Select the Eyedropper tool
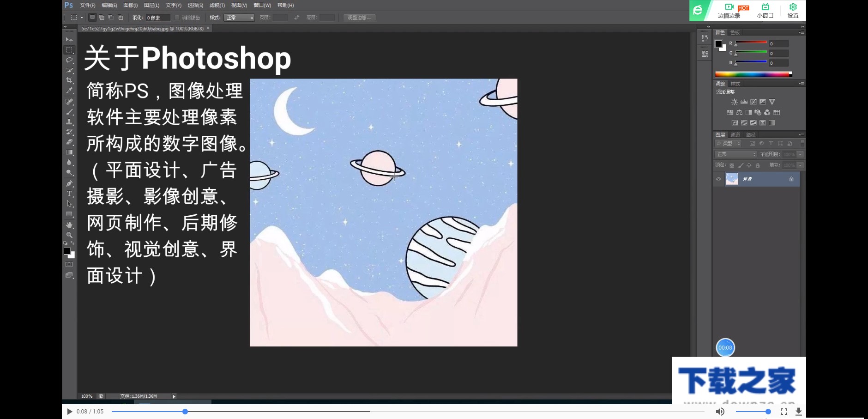 click(x=69, y=91)
